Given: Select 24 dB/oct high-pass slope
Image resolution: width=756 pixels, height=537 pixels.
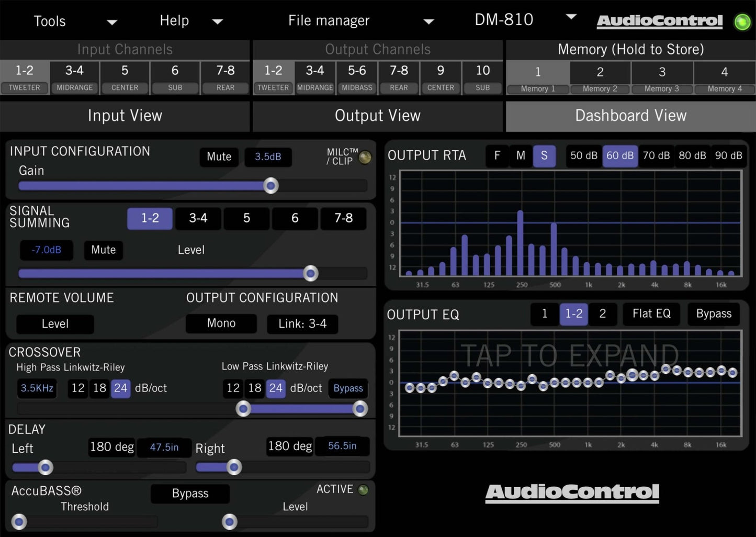Looking at the screenshot, I should [x=121, y=388].
